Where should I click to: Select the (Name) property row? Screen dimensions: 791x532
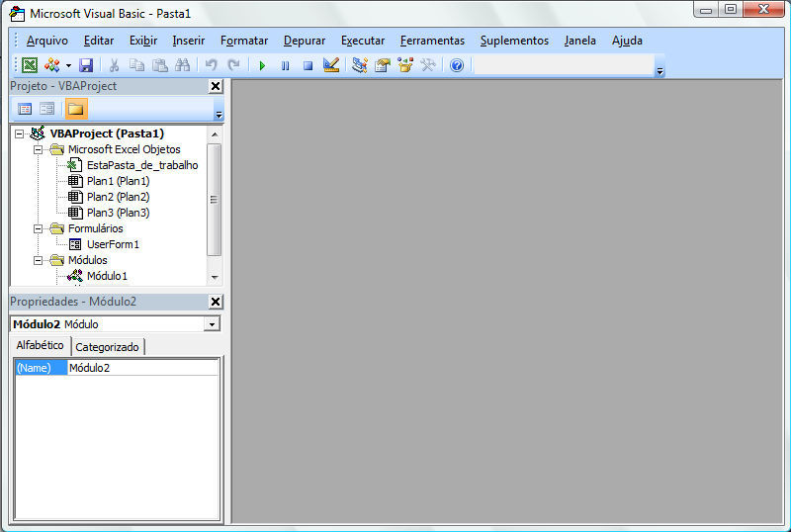42,368
